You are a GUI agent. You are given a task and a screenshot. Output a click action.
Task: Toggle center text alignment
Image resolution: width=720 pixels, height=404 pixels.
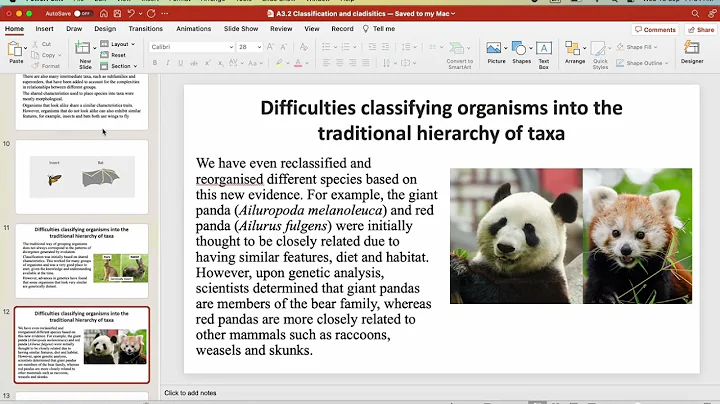(339, 63)
